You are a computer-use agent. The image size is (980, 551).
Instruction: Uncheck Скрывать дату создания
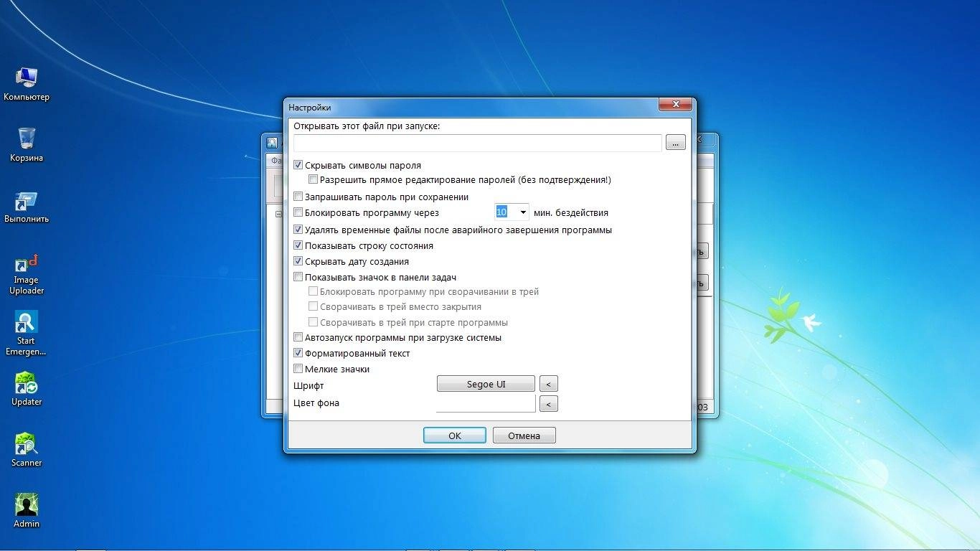coord(298,261)
